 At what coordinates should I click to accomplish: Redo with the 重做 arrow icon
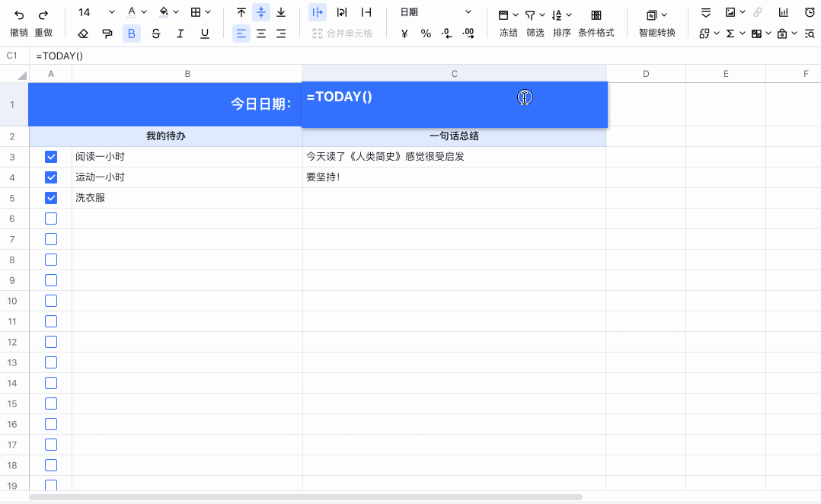[x=43, y=14]
